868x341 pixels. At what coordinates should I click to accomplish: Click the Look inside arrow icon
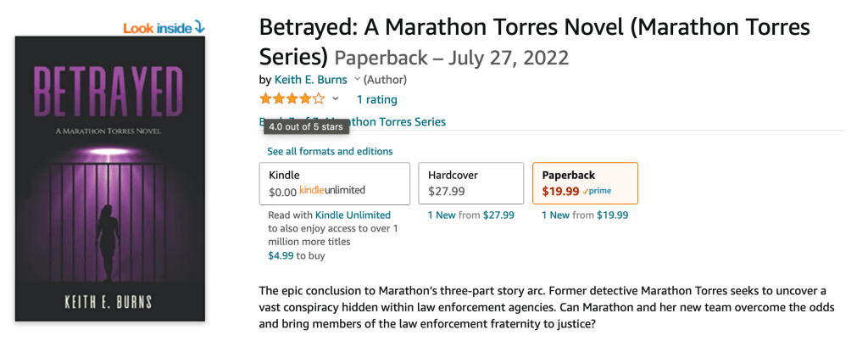pyautogui.click(x=200, y=27)
